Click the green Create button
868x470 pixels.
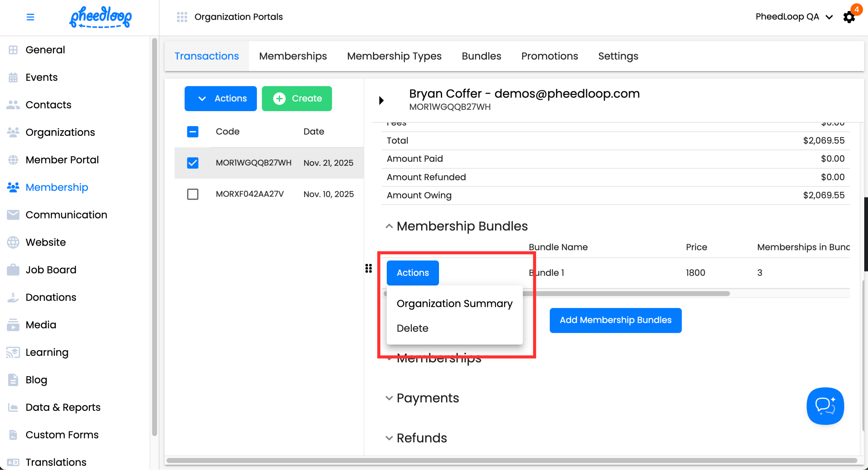[297, 99]
